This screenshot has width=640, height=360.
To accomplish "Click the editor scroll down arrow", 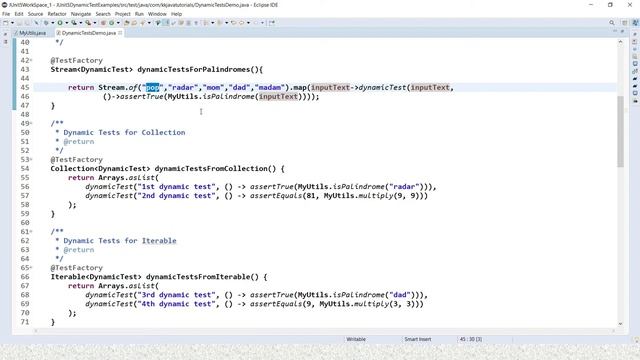I will [620, 324].
